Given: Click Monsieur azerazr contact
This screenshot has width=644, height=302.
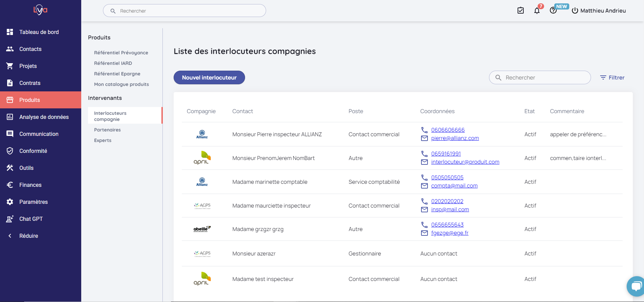Looking at the screenshot, I should pos(254,253).
